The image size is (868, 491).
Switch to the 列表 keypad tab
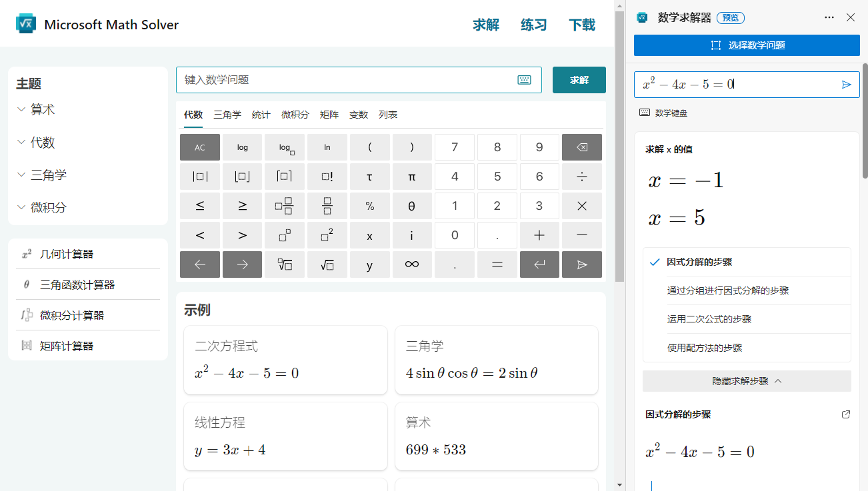388,115
